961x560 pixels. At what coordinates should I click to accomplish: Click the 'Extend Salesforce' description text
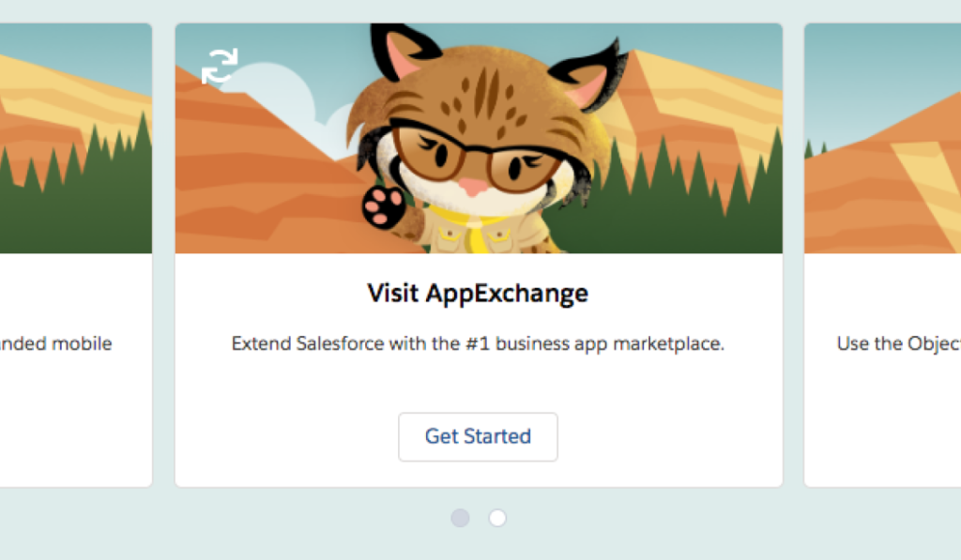click(x=478, y=344)
